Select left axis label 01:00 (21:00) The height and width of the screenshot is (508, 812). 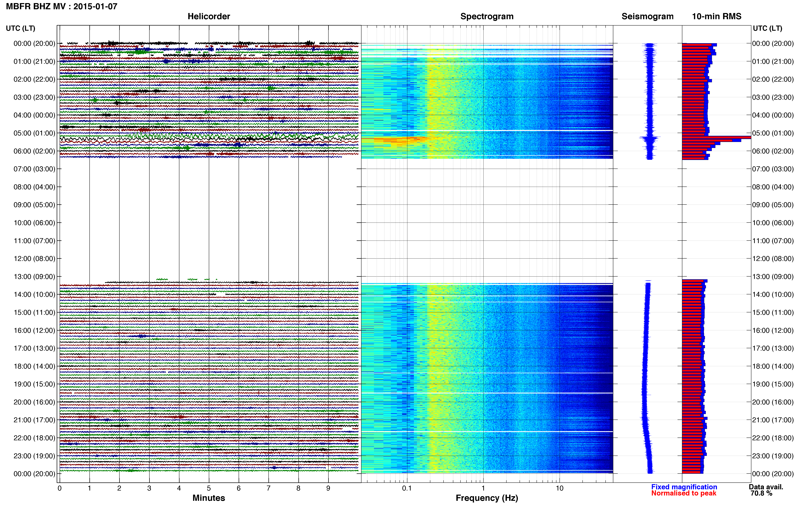coord(34,62)
